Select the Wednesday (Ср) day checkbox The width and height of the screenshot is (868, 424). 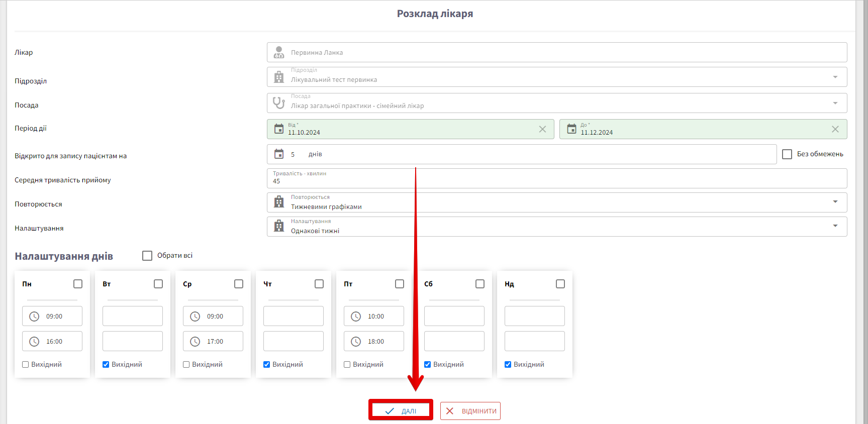[x=239, y=284]
